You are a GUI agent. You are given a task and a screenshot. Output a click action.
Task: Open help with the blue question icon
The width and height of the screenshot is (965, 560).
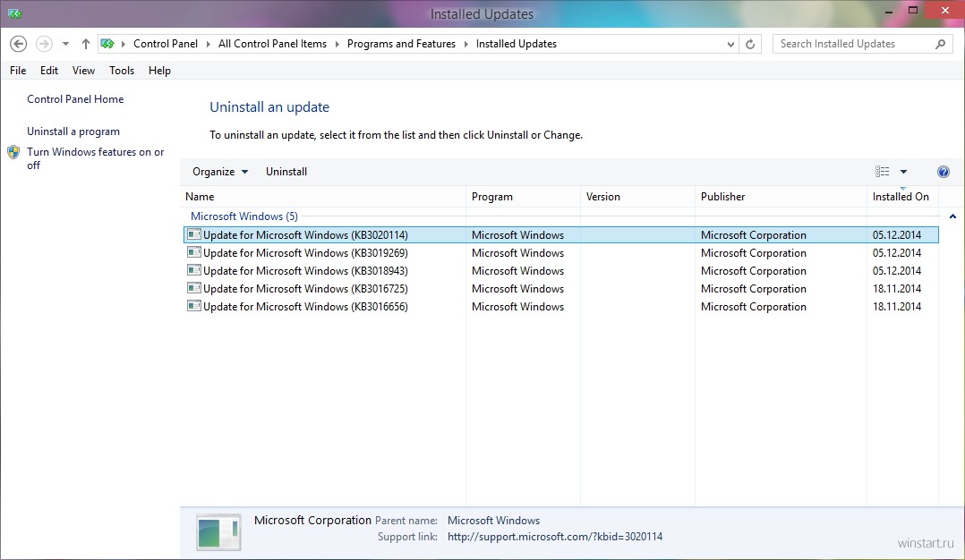pyautogui.click(x=944, y=172)
